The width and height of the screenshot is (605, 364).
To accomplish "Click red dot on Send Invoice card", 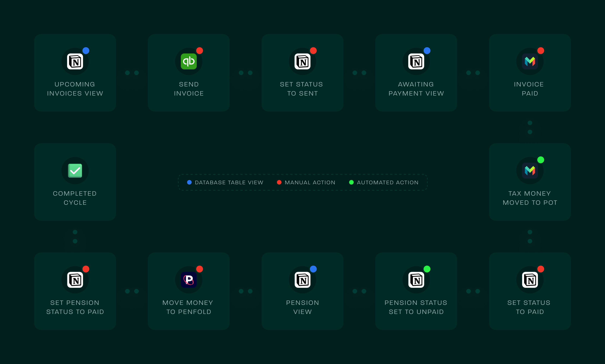I will point(200,51).
